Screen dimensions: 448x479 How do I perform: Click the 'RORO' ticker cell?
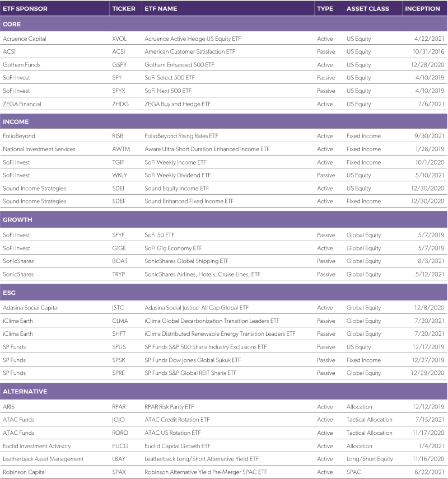pos(120,433)
